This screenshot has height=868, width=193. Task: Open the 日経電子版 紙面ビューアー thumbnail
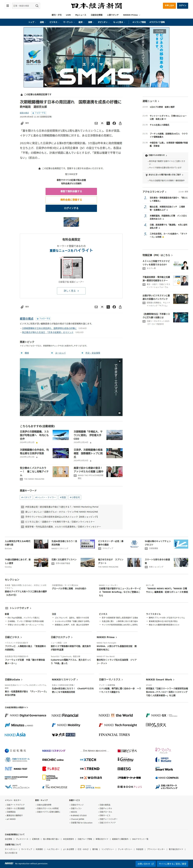(x=71, y=268)
